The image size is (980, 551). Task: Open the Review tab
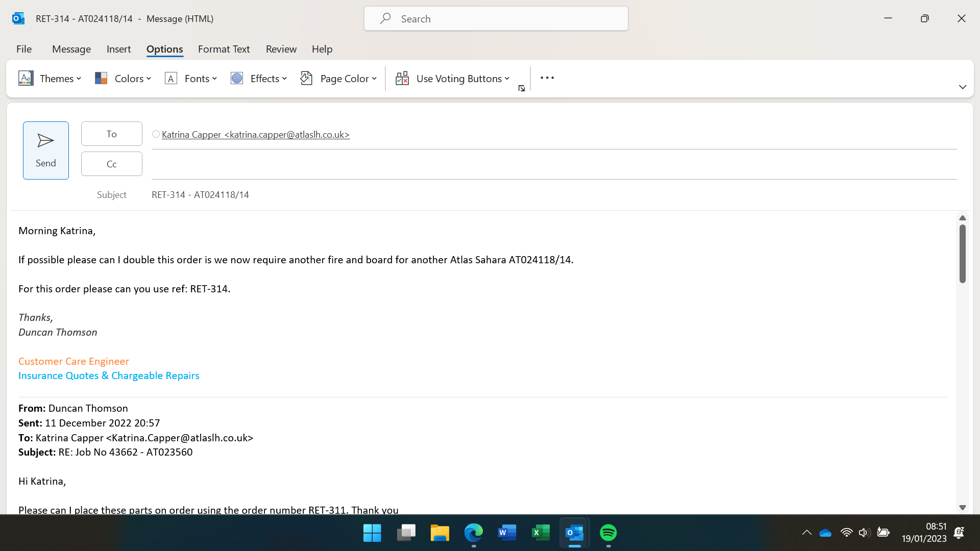pyautogui.click(x=281, y=49)
